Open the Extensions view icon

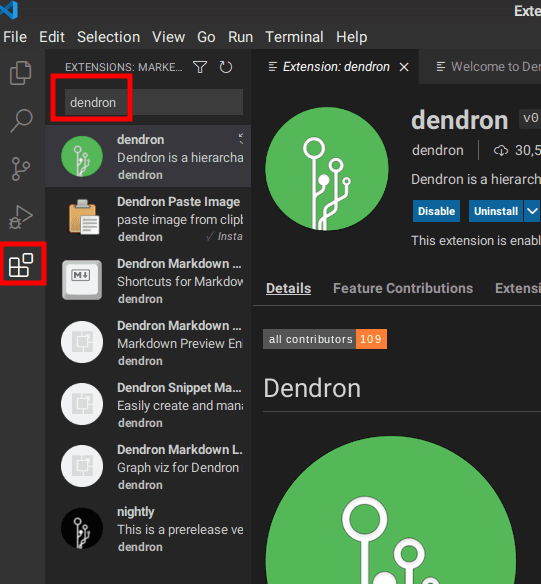click(x=21, y=265)
